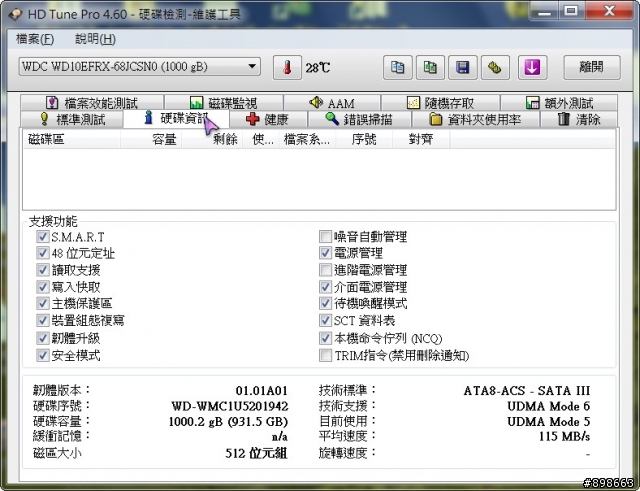Viewport: 640px width, 491px height.
Task: Maximize the HD Tune Pro window
Action: coord(571,11)
